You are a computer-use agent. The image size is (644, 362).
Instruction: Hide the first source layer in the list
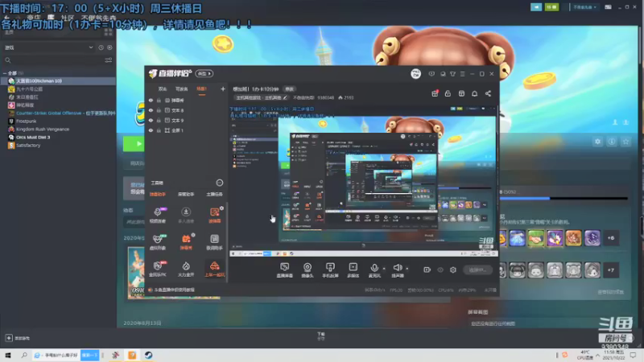(x=151, y=100)
